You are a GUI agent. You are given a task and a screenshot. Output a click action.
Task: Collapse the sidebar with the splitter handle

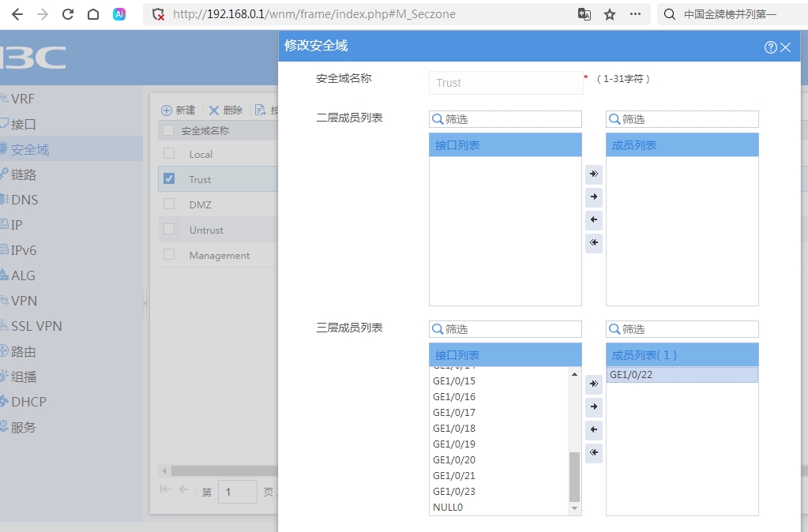tap(145, 303)
